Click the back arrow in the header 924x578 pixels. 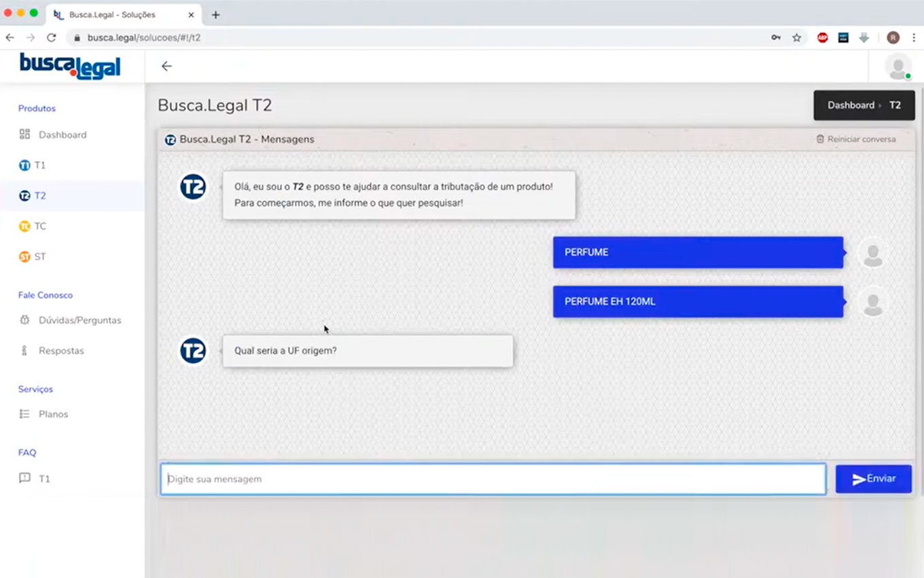(166, 66)
